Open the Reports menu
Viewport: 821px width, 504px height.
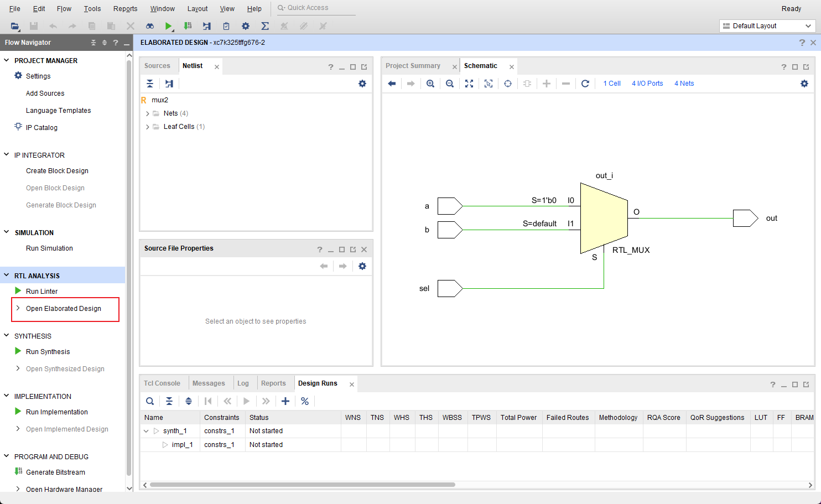tap(125, 8)
